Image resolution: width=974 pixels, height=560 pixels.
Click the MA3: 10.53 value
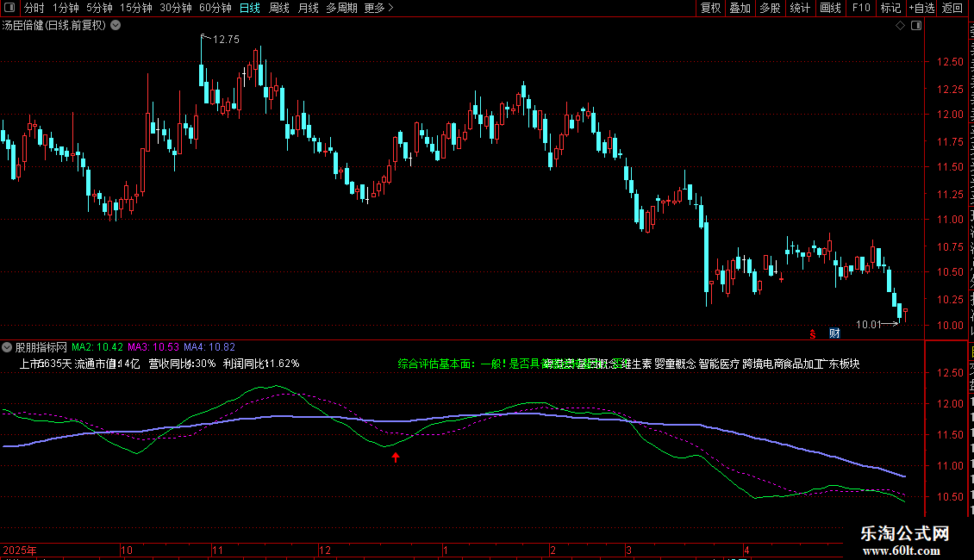pos(153,347)
